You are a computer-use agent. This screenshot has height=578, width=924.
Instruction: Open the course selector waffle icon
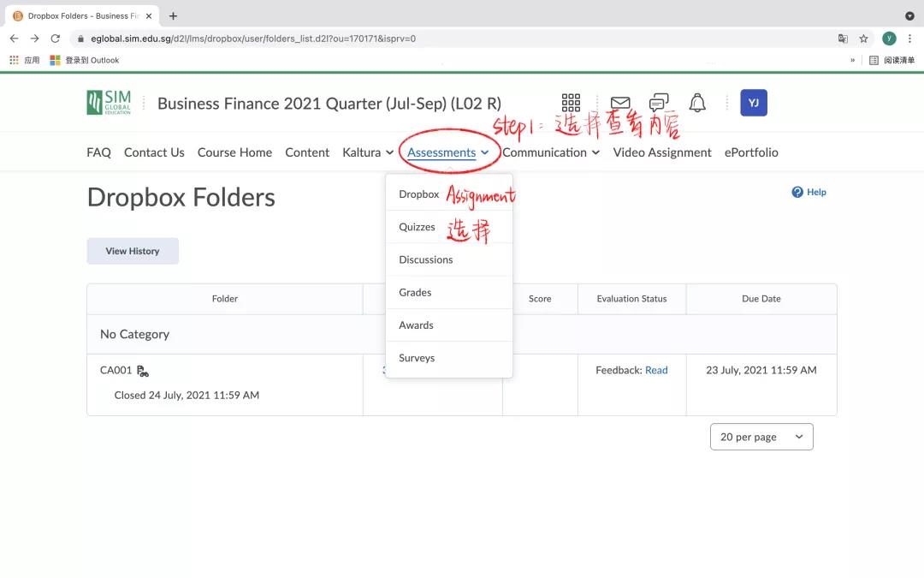coord(571,103)
